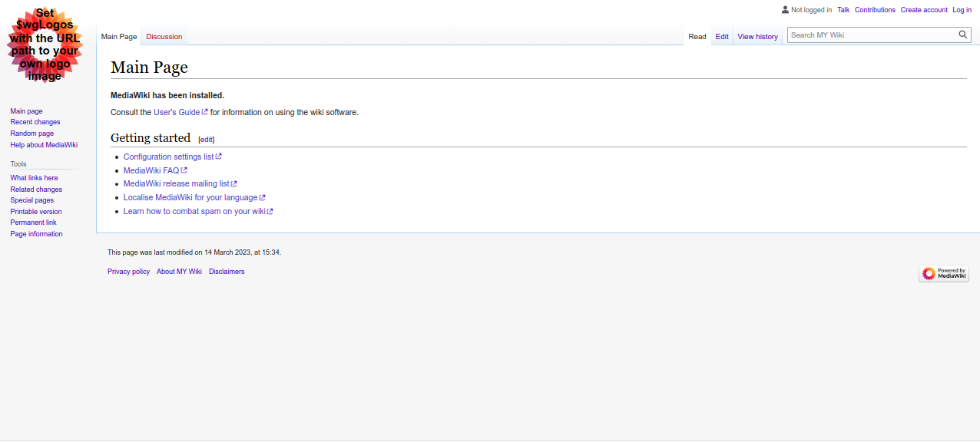This screenshot has height=442, width=980.
Task: Open the Configuration settings list link
Action: pyautogui.click(x=169, y=157)
